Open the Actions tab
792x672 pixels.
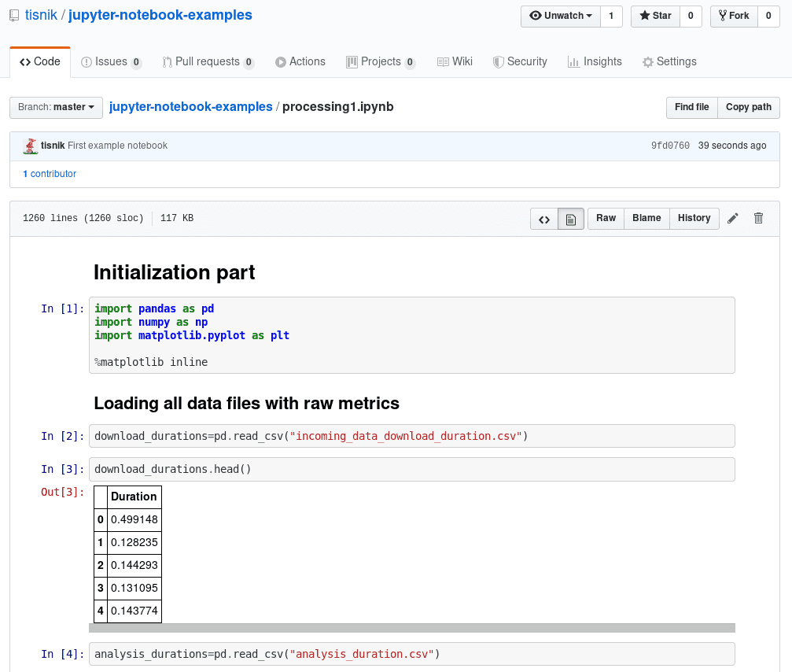click(300, 61)
